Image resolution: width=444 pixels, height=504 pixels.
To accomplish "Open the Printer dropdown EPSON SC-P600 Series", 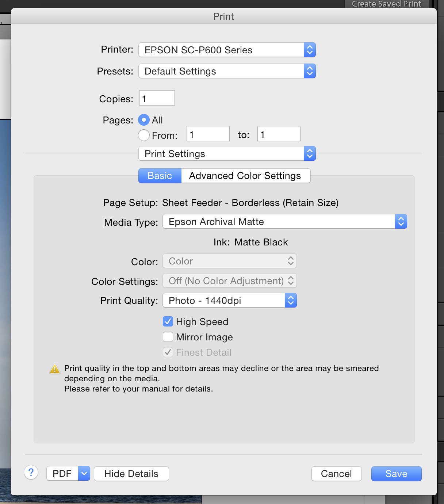I will pos(227,50).
